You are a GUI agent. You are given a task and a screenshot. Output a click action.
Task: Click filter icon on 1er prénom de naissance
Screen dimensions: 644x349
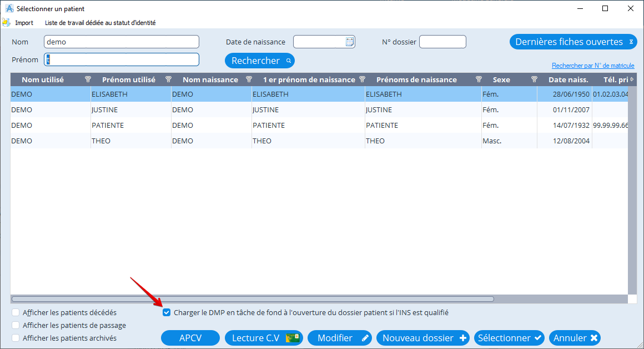363,79
